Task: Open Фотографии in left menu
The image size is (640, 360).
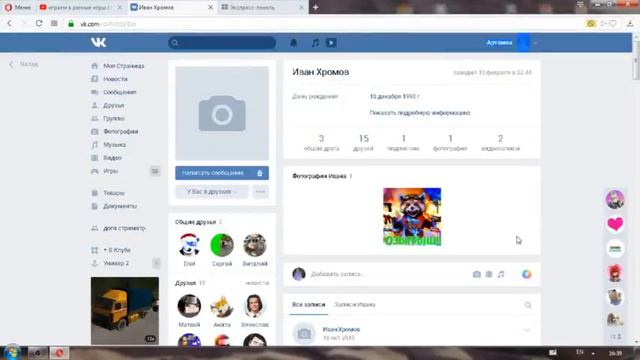Action: pos(121,131)
